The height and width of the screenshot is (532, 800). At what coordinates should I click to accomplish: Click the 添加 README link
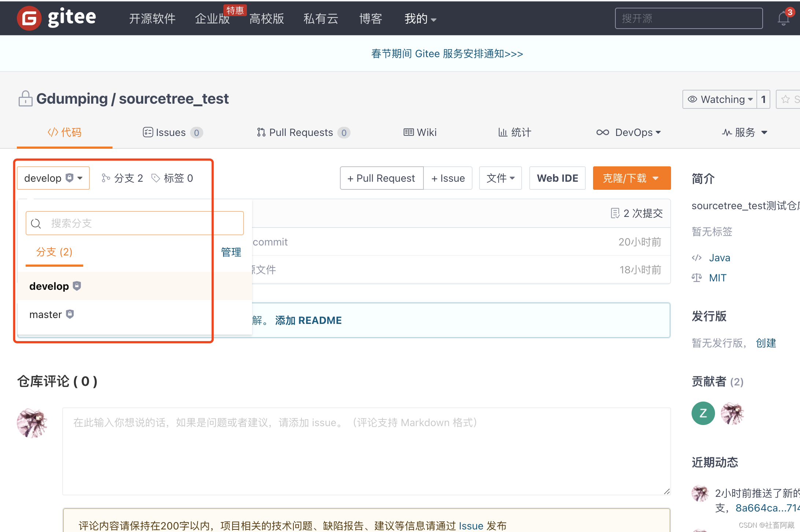pyautogui.click(x=308, y=320)
